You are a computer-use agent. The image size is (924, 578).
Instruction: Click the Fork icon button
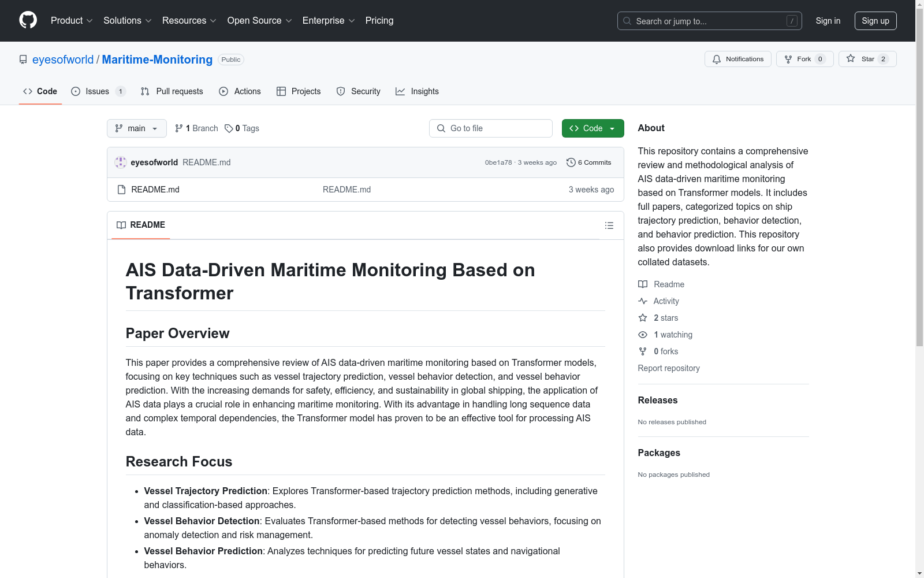tap(788, 59)
